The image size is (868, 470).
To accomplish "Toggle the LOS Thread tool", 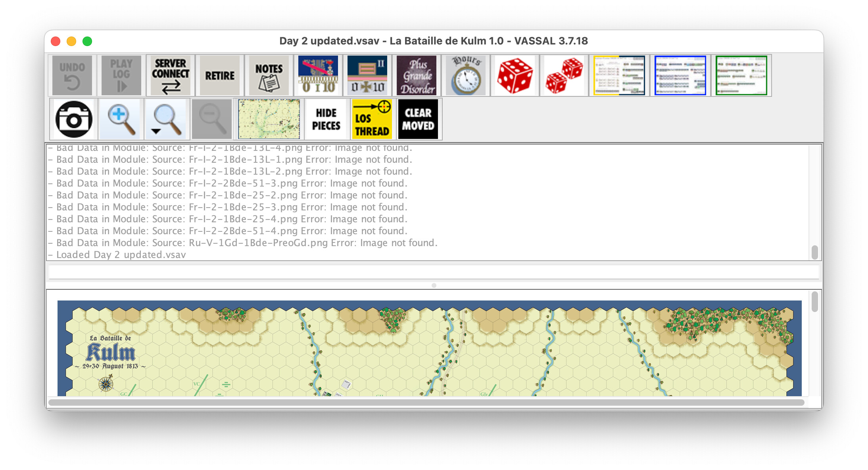I will [372, 119].
